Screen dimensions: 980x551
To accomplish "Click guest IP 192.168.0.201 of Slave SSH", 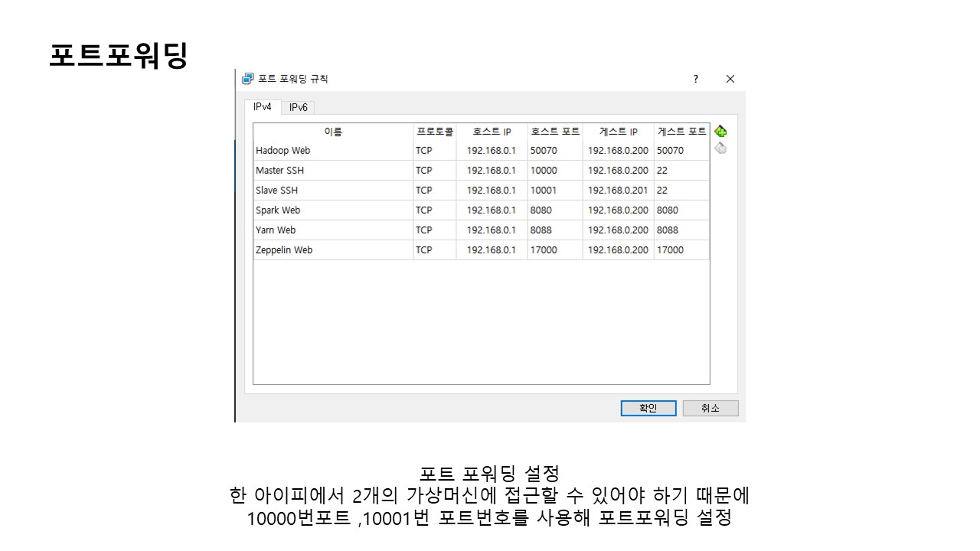I will point(618,191).
